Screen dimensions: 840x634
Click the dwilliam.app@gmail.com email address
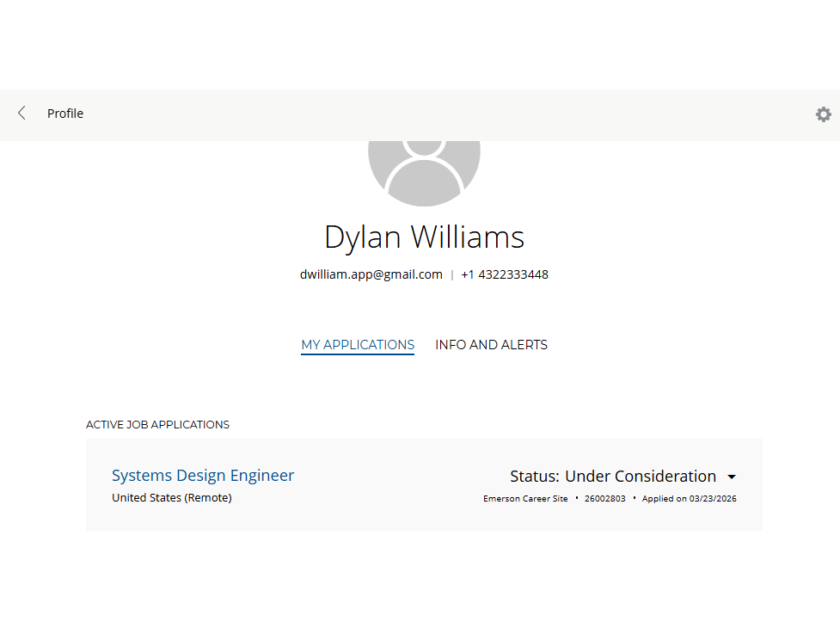coord(371,275)
